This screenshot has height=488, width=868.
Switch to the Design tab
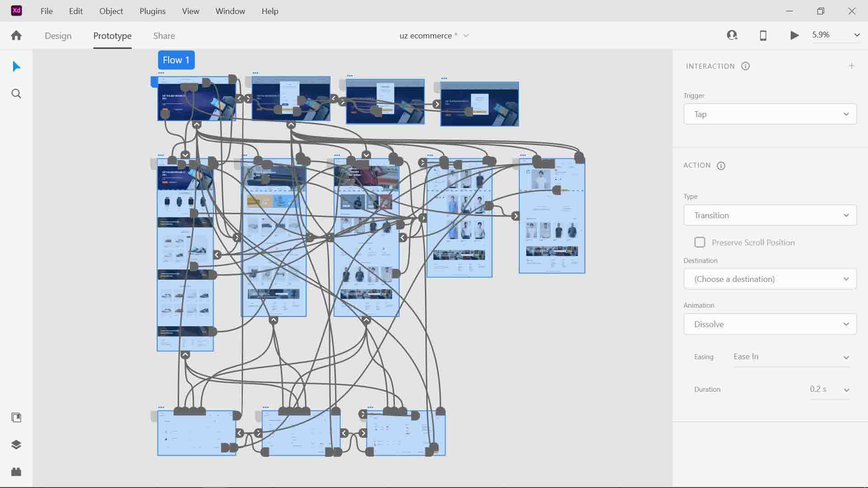[x=58, y=36]
